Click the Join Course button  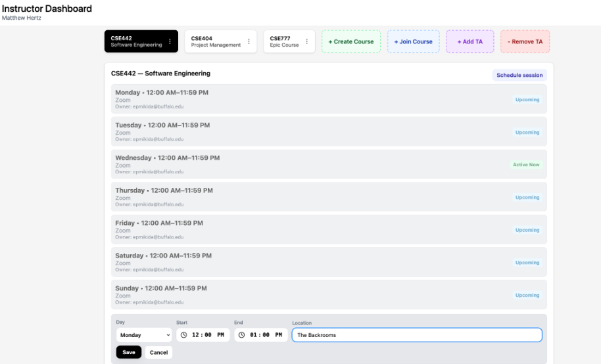pos(413,41)
